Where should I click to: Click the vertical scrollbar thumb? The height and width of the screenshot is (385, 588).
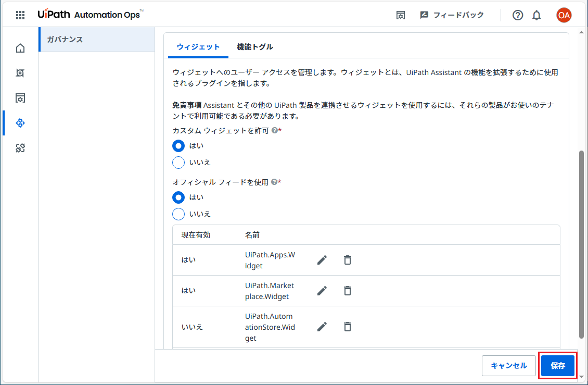(x=581, y=244)
